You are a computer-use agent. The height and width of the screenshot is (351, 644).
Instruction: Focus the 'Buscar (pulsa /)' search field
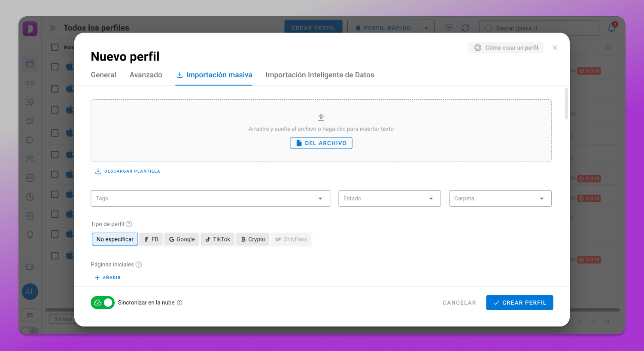[539, 28]
